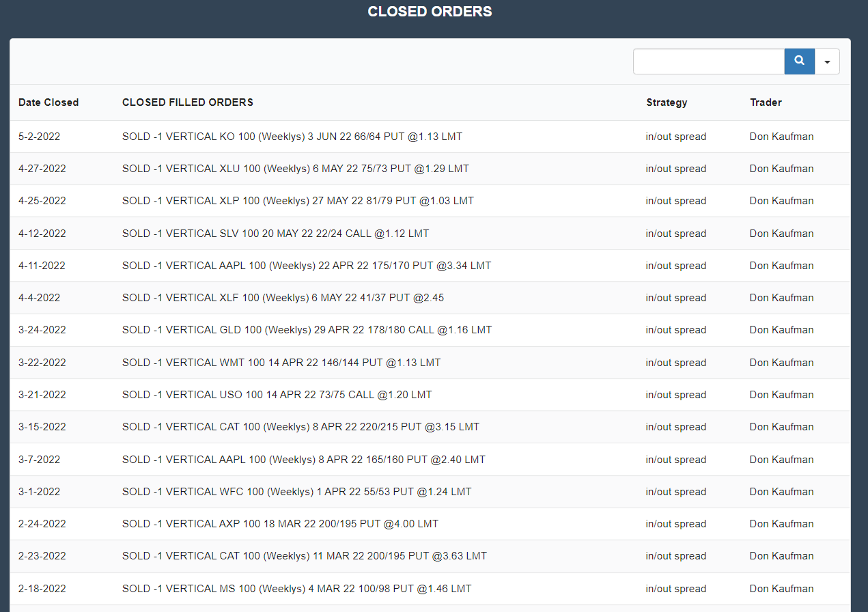This screenshot has width=868, height=612.
Task: Select the 3-7-2022 date cell
Action: pos(39,460)
